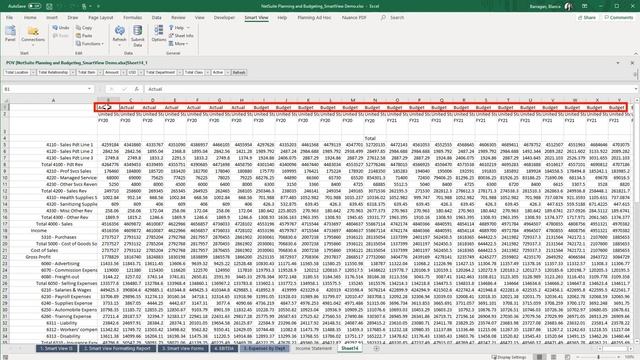Image resolution: width=640 pixels, height=360 pixels.
Task: Open the Connections menu
Action: 33,34
